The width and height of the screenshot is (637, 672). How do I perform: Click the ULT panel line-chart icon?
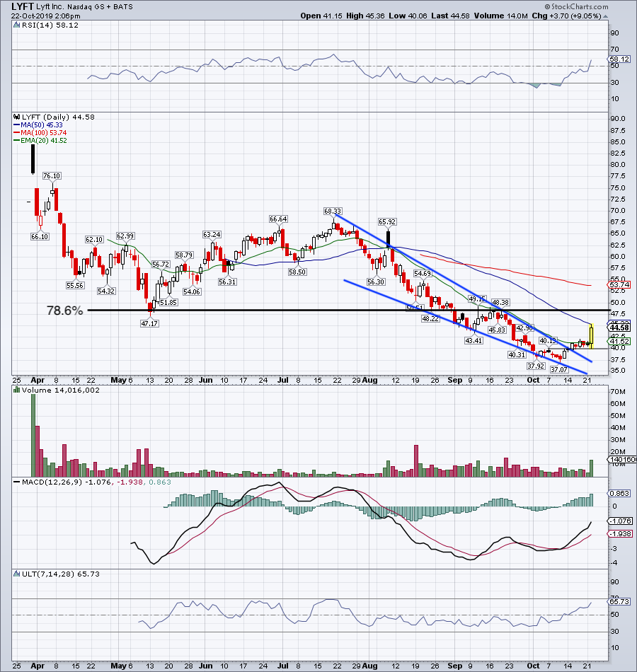pyautogui.click(x=16, y=574)
